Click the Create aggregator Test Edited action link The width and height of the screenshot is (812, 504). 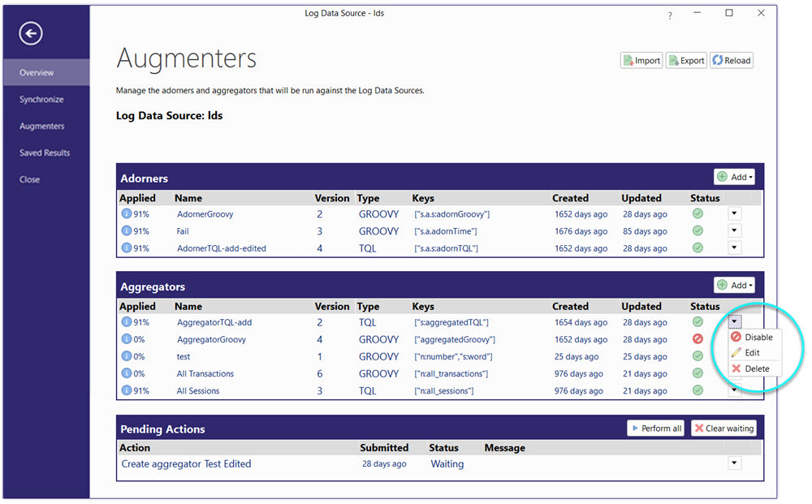point(186,463)
